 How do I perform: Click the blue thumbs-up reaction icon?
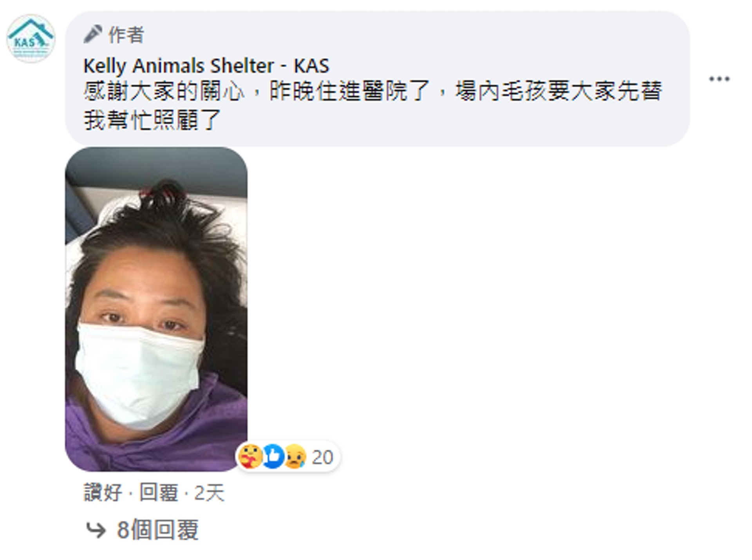pos(273,457)
